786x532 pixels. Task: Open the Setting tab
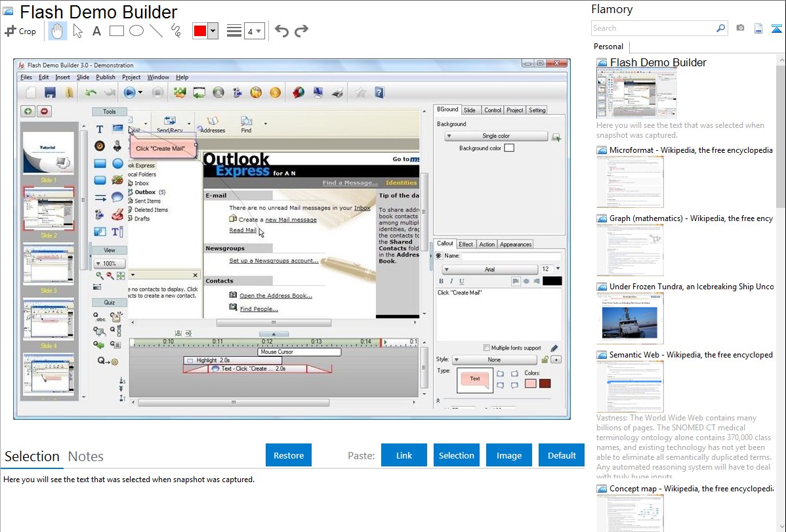point(537,110)
